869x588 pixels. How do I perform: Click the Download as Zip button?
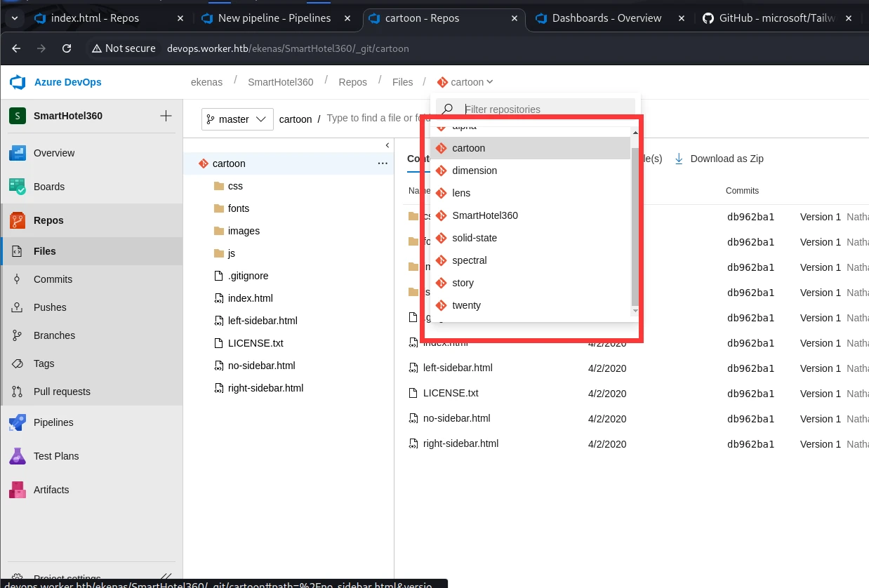[x=719, y=159]
